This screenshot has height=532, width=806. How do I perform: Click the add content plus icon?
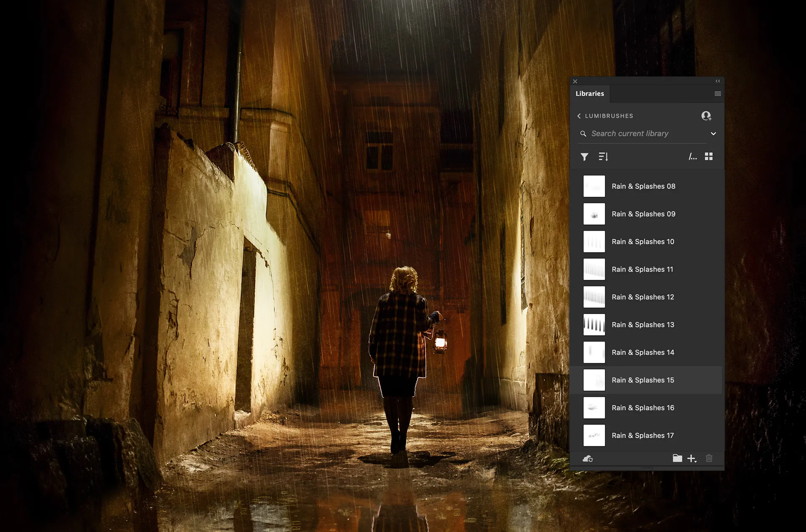coord(691,459)
